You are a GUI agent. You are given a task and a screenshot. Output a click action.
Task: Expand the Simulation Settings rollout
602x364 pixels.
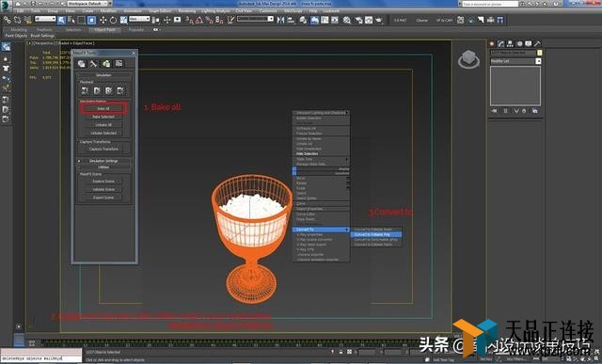[x=103, y=161]
